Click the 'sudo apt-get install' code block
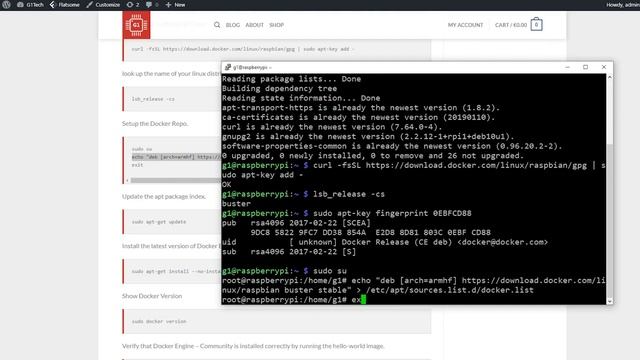 [172, 271]
